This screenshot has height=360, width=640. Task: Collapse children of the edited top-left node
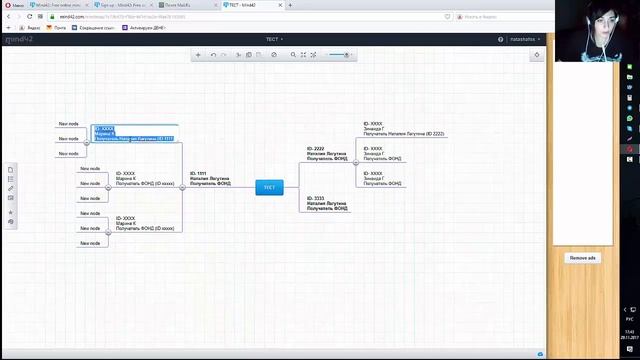coord(87,142)
